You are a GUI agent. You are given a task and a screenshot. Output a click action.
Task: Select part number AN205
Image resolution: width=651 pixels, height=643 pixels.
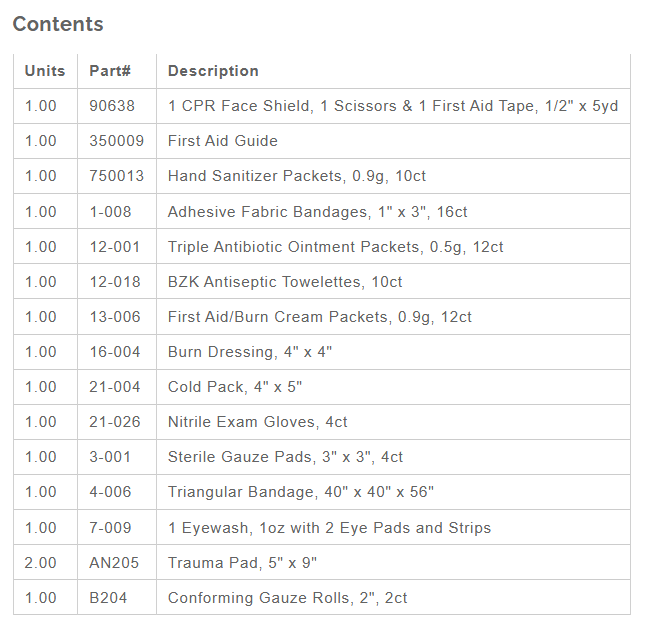point(114,563)
